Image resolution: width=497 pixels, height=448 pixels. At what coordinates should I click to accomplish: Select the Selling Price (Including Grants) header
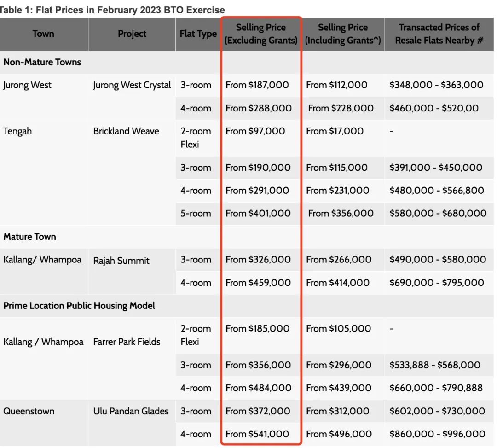coord(343,34)
